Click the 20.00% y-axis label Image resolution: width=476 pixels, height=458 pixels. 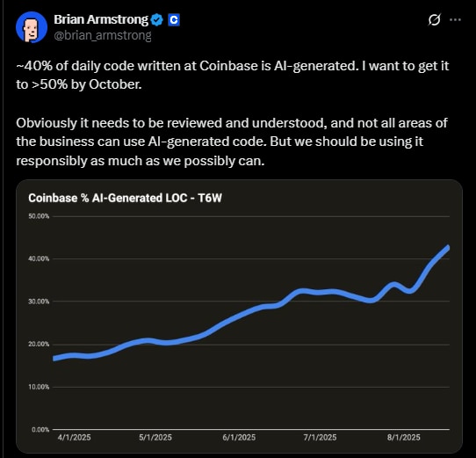[x=39, y=345]
